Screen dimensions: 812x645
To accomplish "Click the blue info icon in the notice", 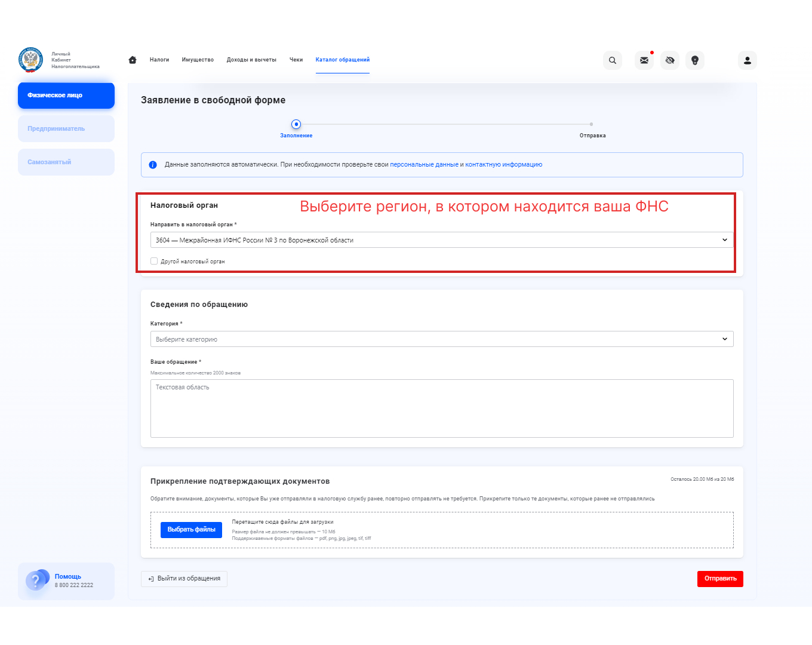I will (153, 165).
